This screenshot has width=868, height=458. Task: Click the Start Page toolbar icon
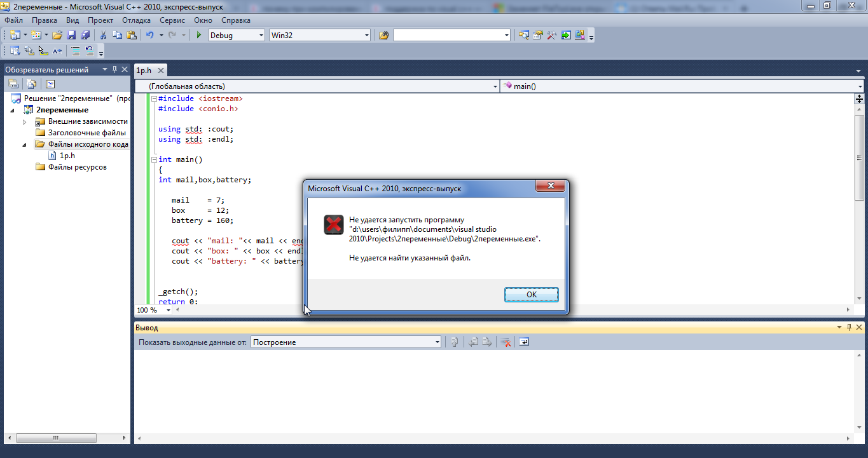[565, 35]
